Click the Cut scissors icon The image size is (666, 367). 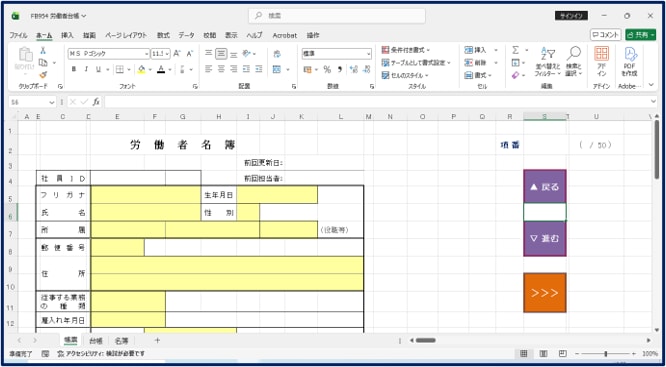[43, 51]
